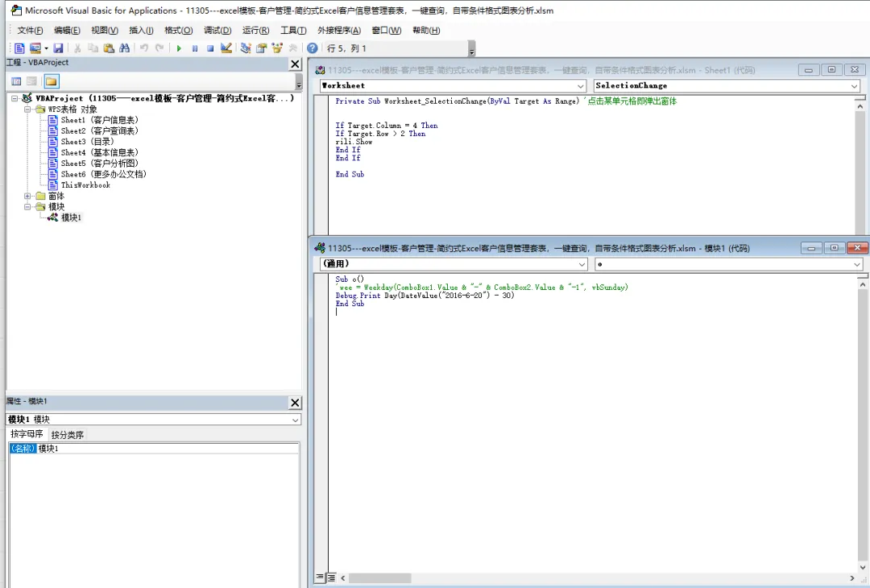Click the (名称) property value field 模块1
Screen dimensions: 870x588
pos(168,448)
